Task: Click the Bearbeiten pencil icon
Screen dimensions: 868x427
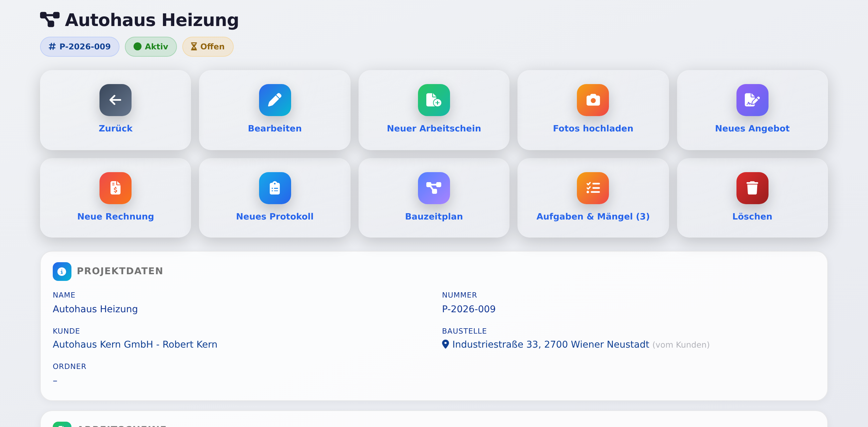Action: 275,100
